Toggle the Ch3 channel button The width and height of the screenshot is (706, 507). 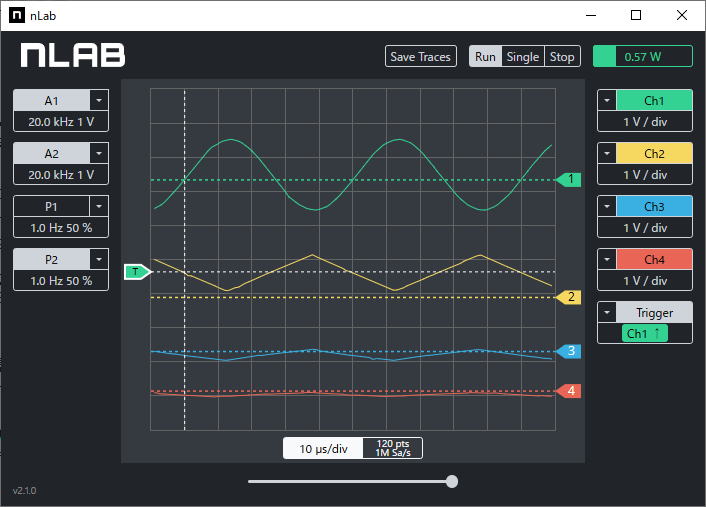click(654, 207)
